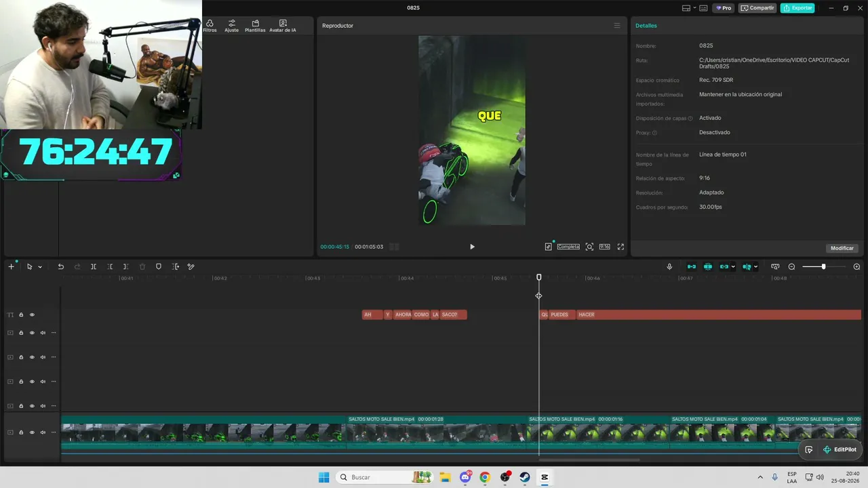The height and width of the screenshot is (488, 868).
Task: Click the add track plus icon in timeline toolbar
Action: coord(11,267)
